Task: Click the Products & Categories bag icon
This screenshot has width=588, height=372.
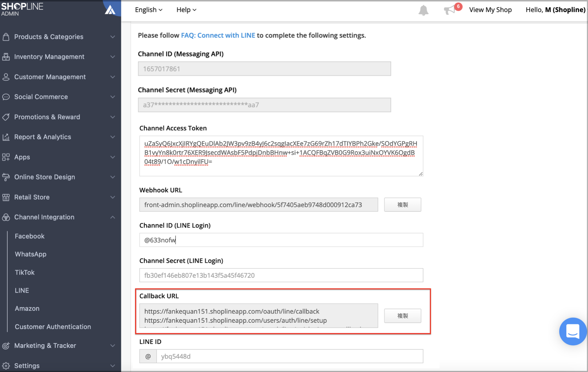Action: click(x=6, y=37)
